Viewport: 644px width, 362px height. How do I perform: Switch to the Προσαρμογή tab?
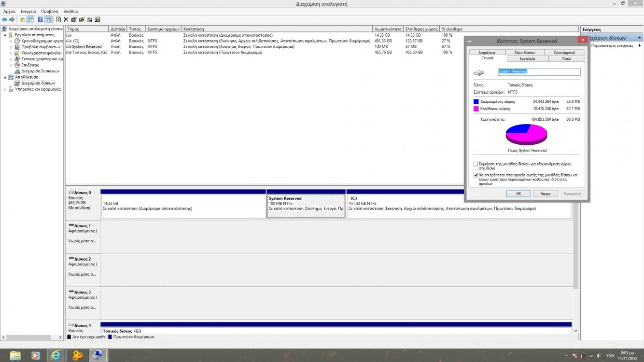(x=564, y=52)
